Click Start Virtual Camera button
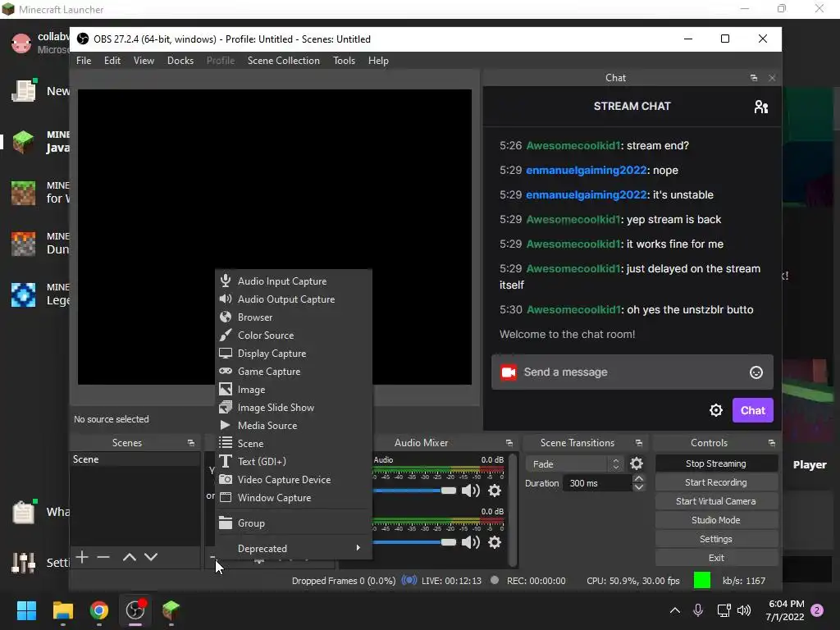Image resolution: width=840 pixels, height=630 pixels. pyautogui.click(x=715, y=501)
